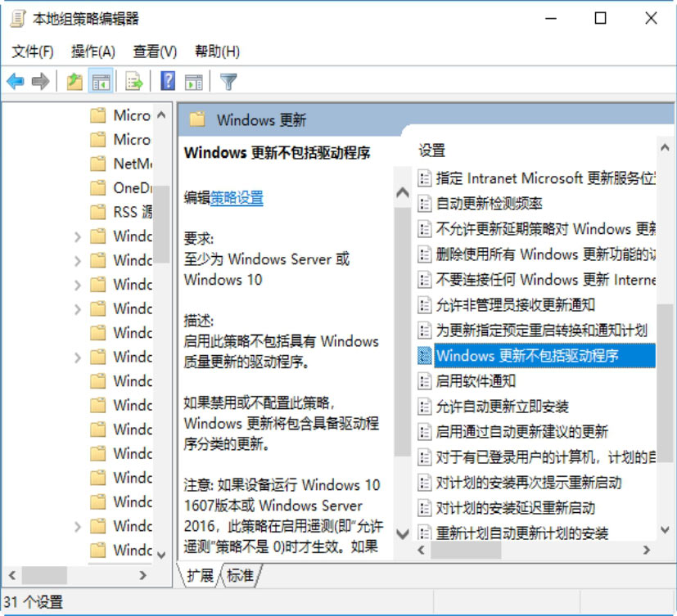Expand the second Windc tree node

tap(77, 260)
